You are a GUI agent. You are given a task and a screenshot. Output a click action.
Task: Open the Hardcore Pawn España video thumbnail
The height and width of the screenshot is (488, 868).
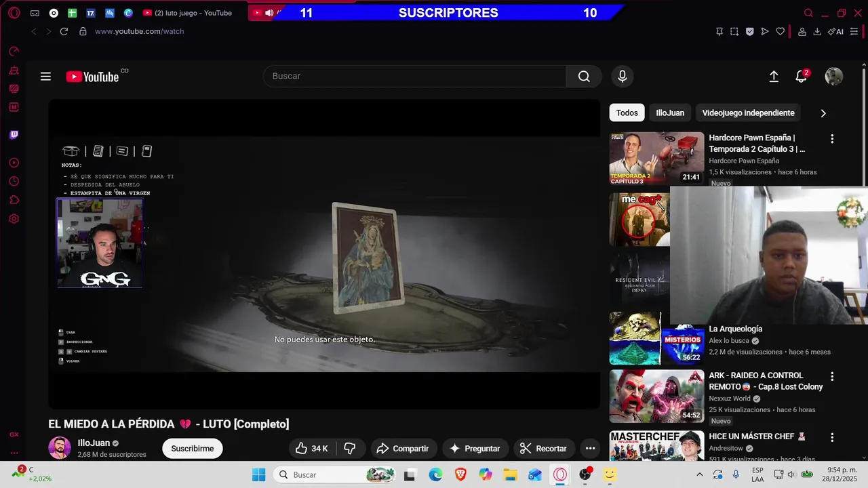click(x=656, y=159)
